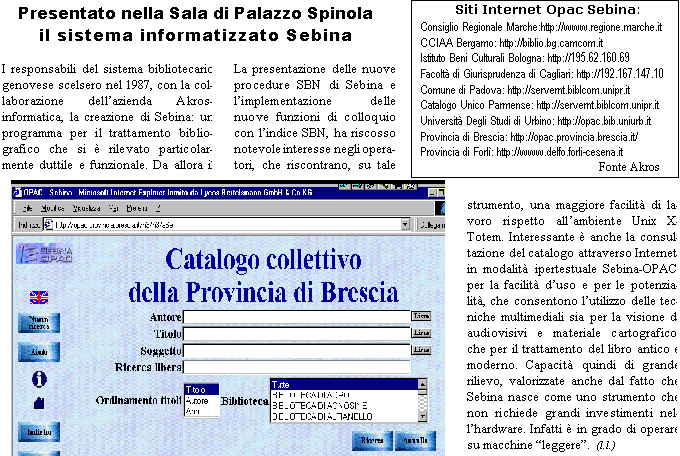The width and height of the screenshot is (680, 456).
Task: Select Autore in the Ordinamento list
Action: [202, 400]
